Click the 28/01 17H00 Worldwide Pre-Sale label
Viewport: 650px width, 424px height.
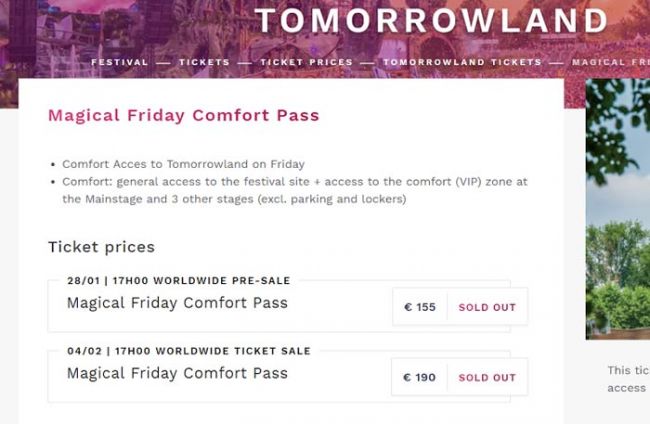[179, 281]
